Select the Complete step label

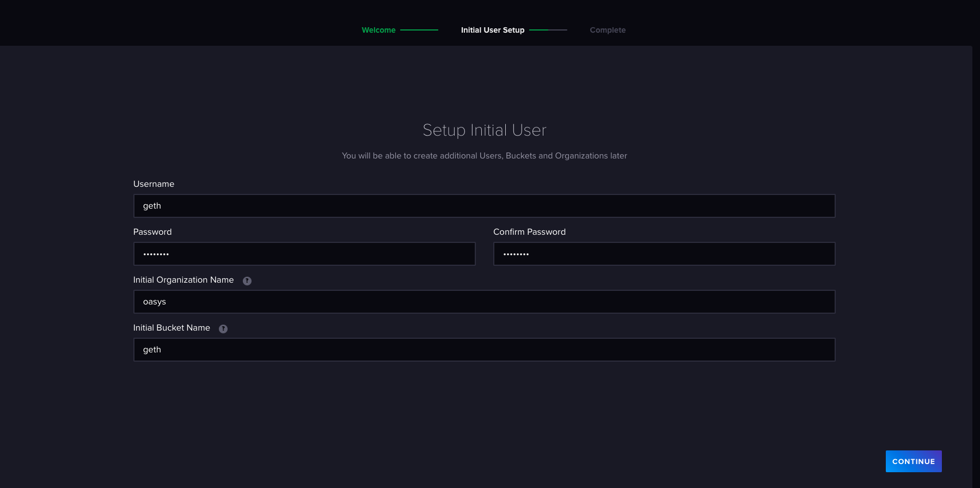(x=608, y=30)
